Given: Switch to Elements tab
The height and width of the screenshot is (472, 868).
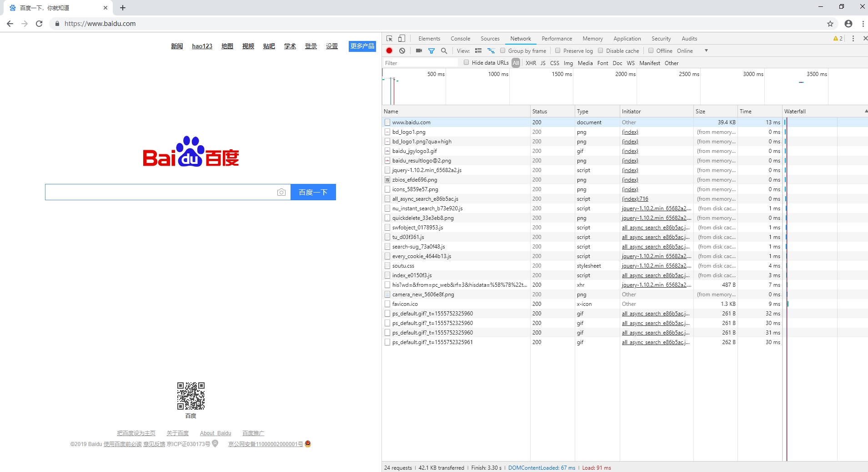Looking at the screenshot, I should (429, 39).
